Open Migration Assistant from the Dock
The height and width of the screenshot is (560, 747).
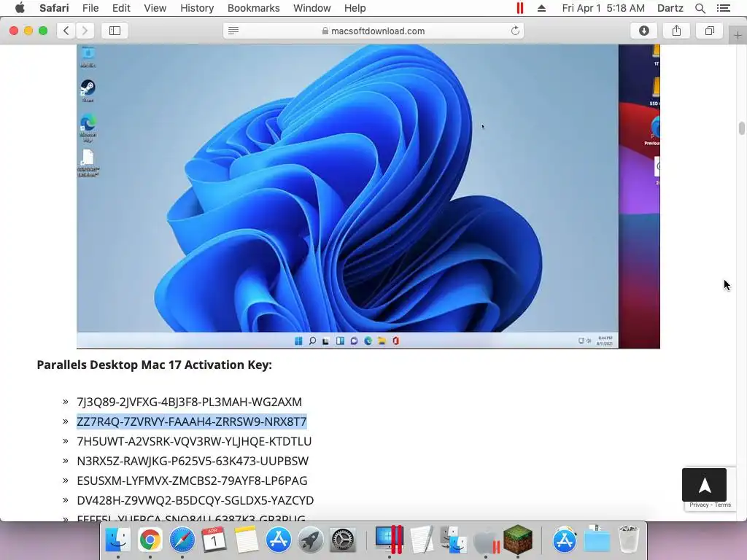coord(454,540)
